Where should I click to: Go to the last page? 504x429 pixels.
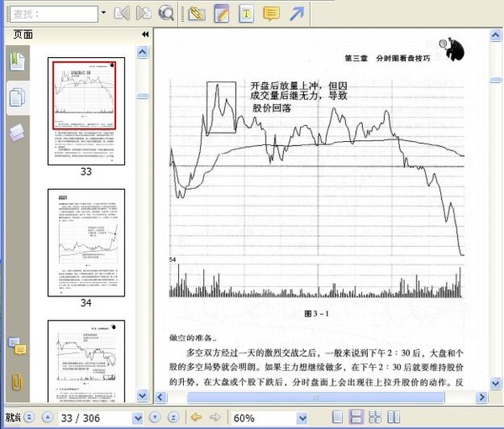tap(174, 417)
